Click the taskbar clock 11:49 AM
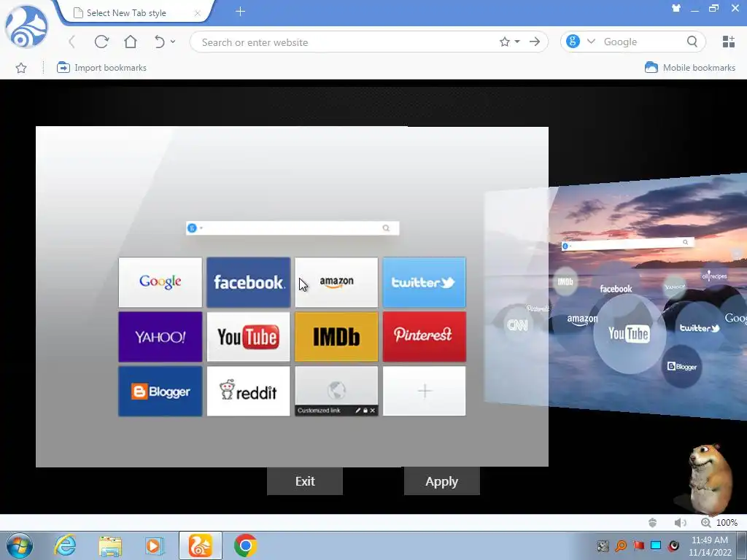The width and height of the screenshot is (747, 560). [x=709, y=540]
